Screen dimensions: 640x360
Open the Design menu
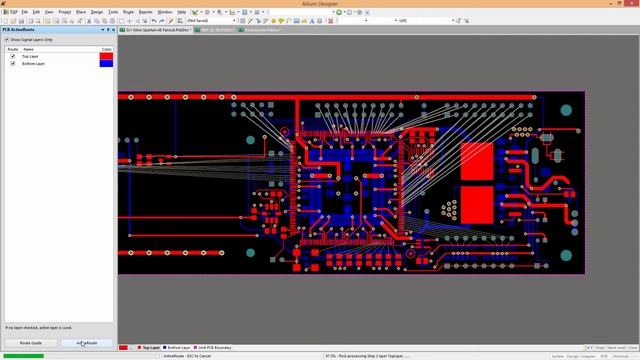tap(97, 12)
